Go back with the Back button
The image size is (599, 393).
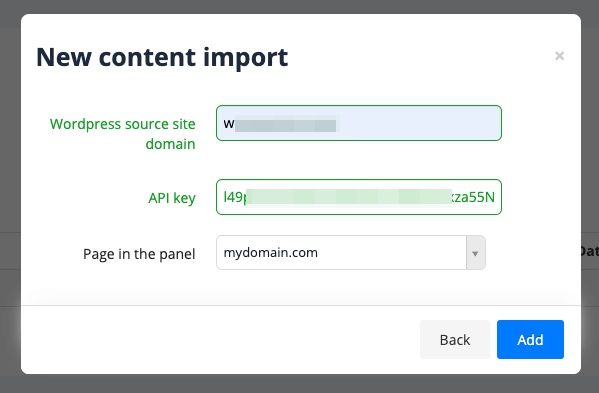coord(455,340)
